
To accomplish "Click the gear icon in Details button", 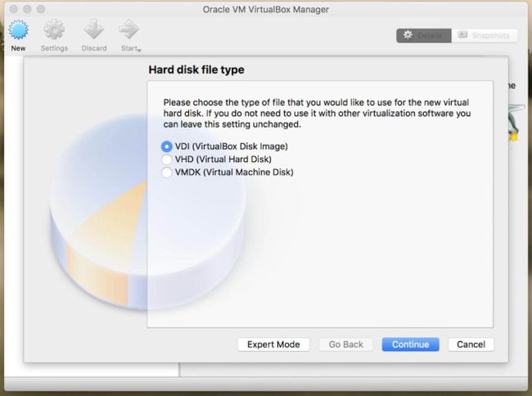I will 408,36.
